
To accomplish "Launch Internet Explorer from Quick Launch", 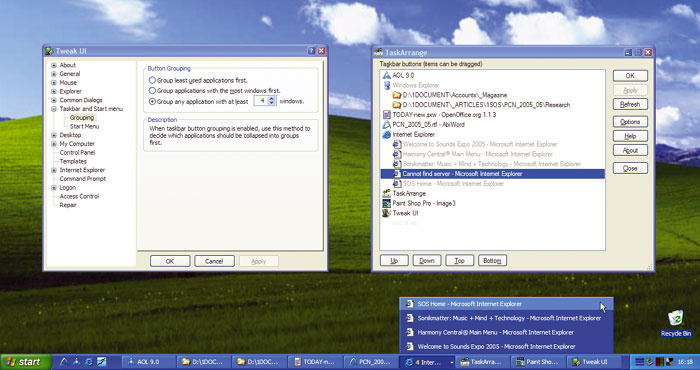I will coord(89,362).
